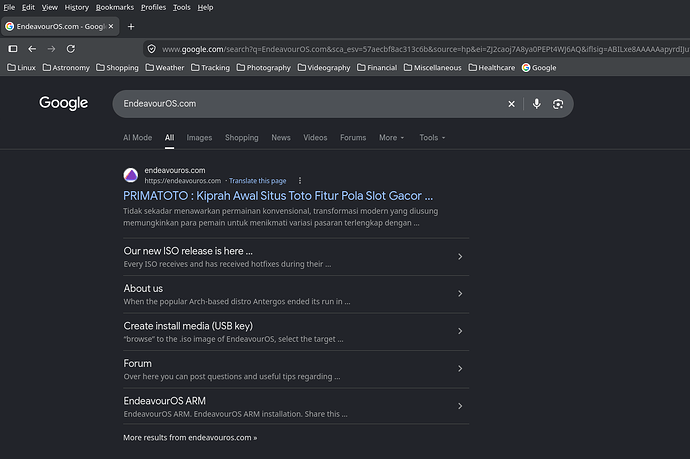690x459 pixels.
Task: Open the Shopping bookmarks folder
Action: tap(117, 68)
